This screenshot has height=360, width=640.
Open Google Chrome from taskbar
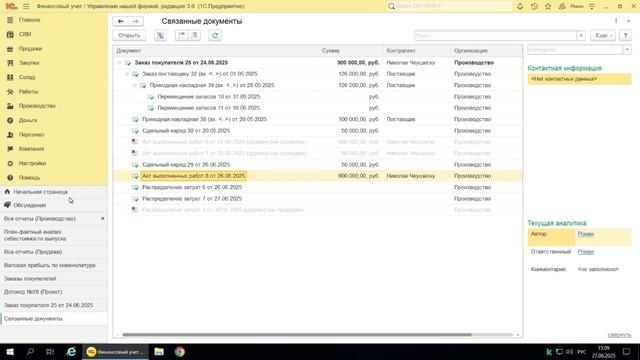point(180,351)
